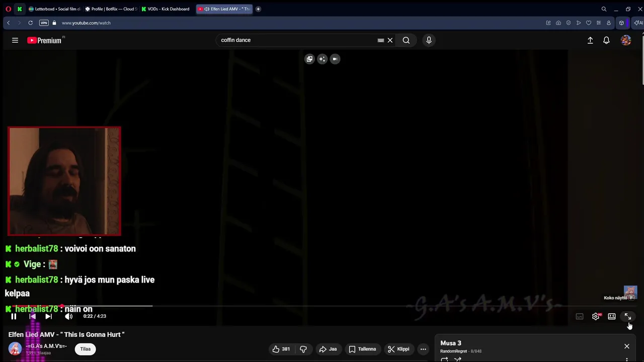Click the skip overlay icon above video
The width and height of the screenshot is (644, 362).
335,59
